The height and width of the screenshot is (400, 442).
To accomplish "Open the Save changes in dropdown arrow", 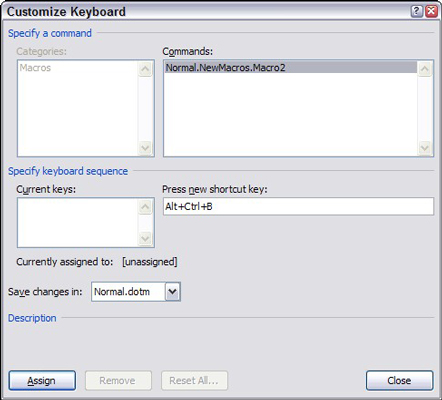I will coord(172,292).
